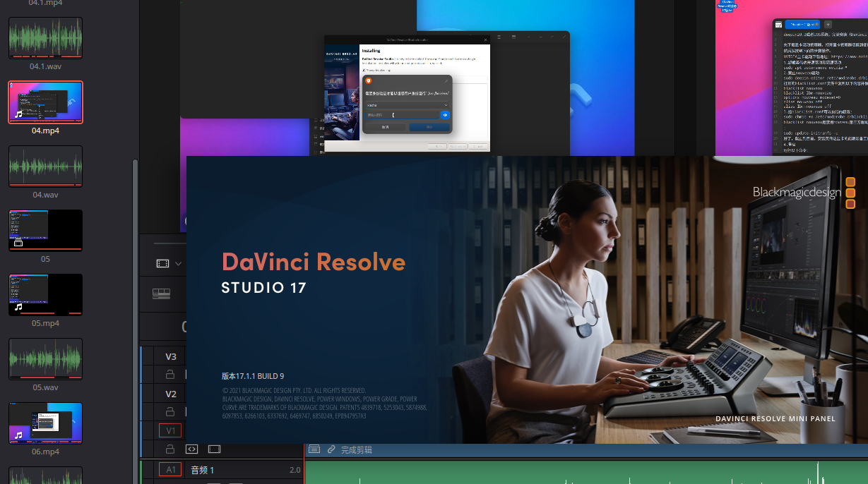Click the link icon on the 完成剪辑 clip
Viewport: 868px width, 484px height.
[x=331, y=449]
